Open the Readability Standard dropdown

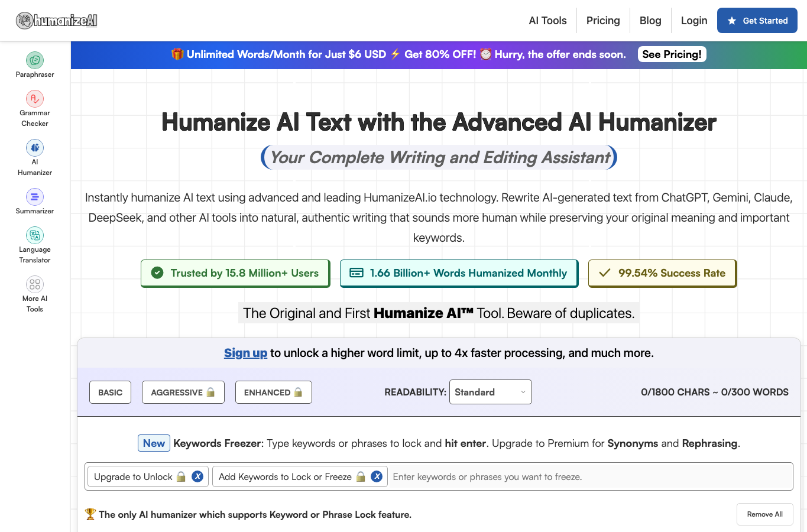point(491,392)
